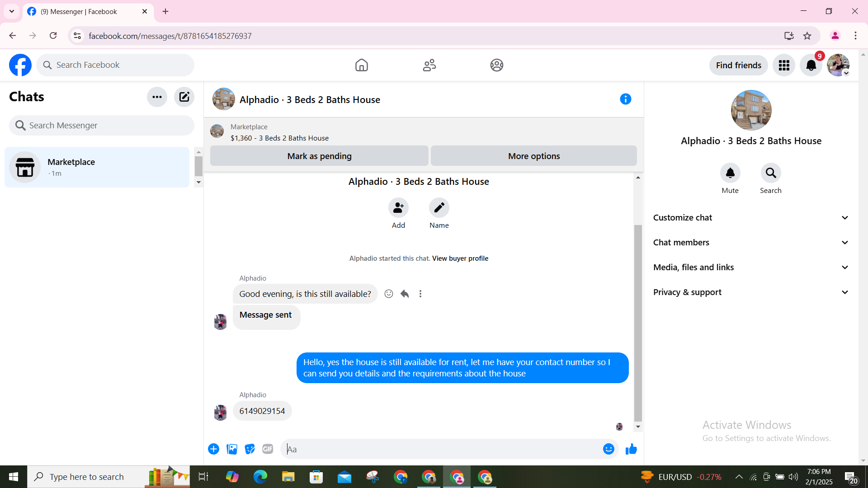Open the sticker chooser icon
The width and height of the screenshot is (868, 488).
coord(250,449)
